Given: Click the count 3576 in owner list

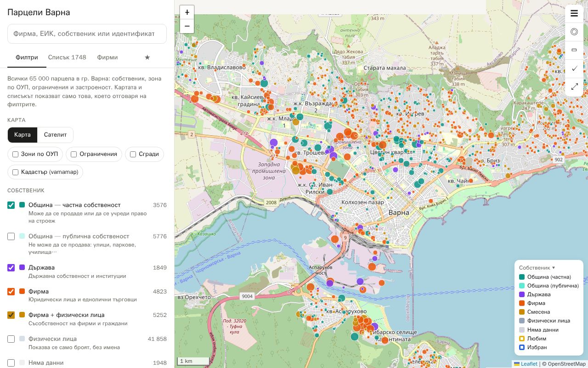Looking at the screenshot, I should 159,205.
